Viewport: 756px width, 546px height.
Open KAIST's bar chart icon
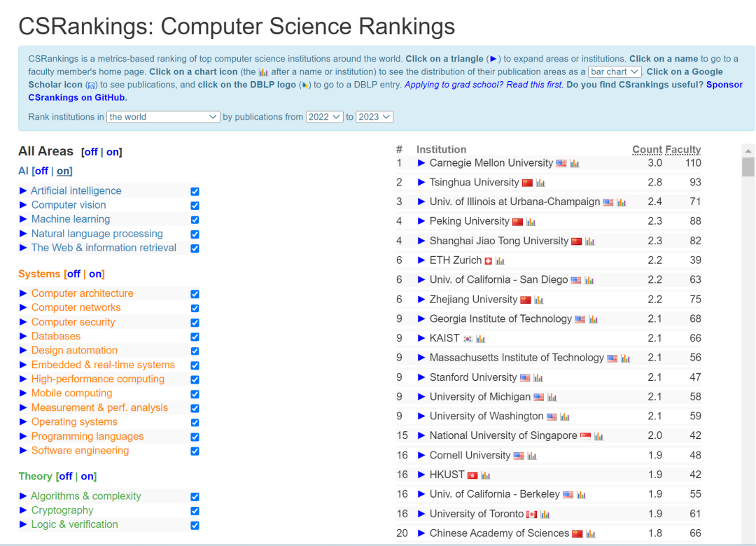(x=482, y=337)
